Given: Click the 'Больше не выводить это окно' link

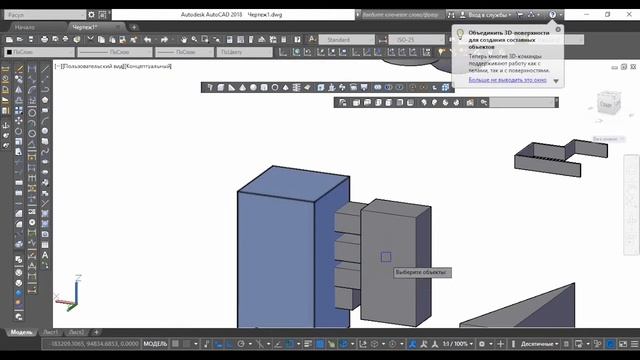Looking at the screenshot, I should [x=507, y=80].
